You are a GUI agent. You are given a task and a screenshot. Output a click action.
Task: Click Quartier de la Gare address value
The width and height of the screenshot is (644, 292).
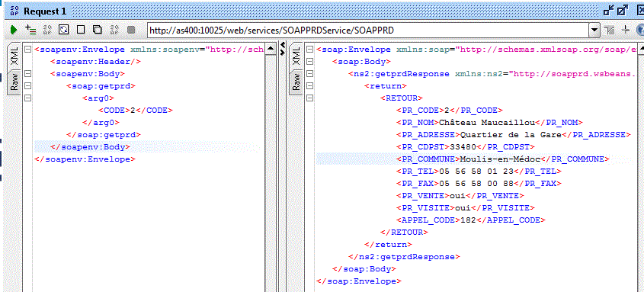[511, 134]
